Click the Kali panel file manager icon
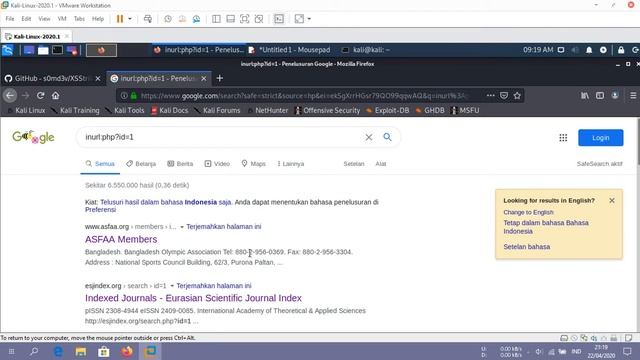Viewport: 640px width, 360px height. pyautogui.click(x=43, y=50)
